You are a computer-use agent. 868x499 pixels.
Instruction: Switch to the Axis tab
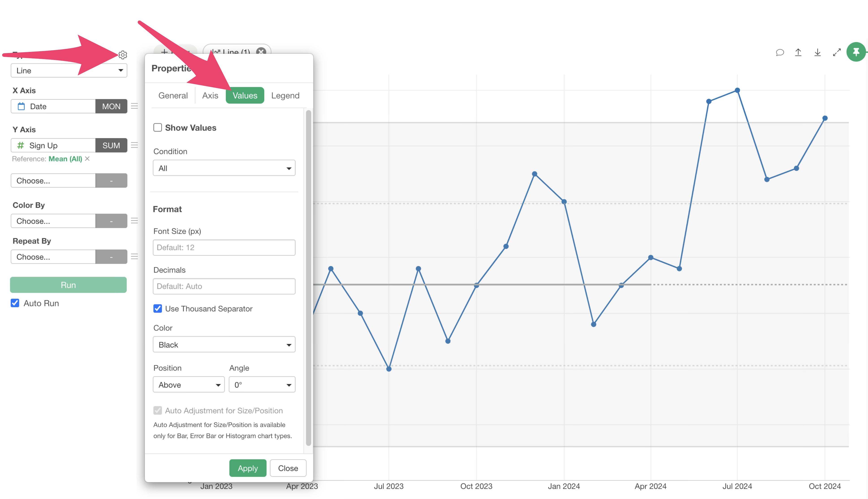click(x=210, y=96)
